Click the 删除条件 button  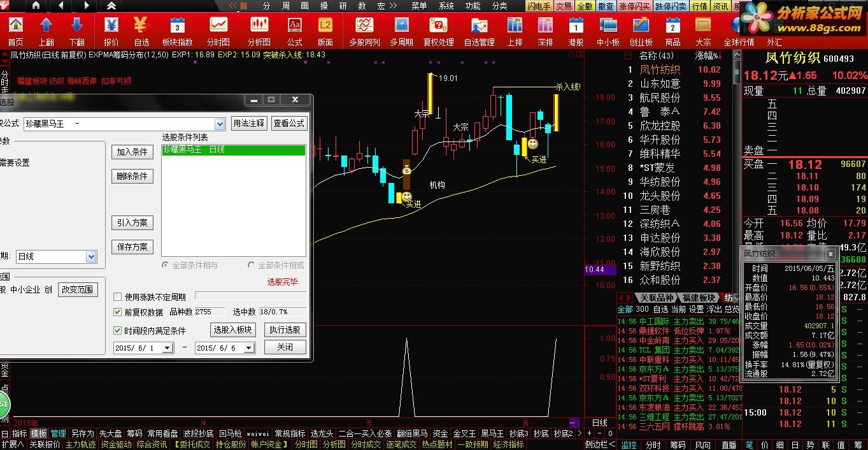click(x=132, y=176)
